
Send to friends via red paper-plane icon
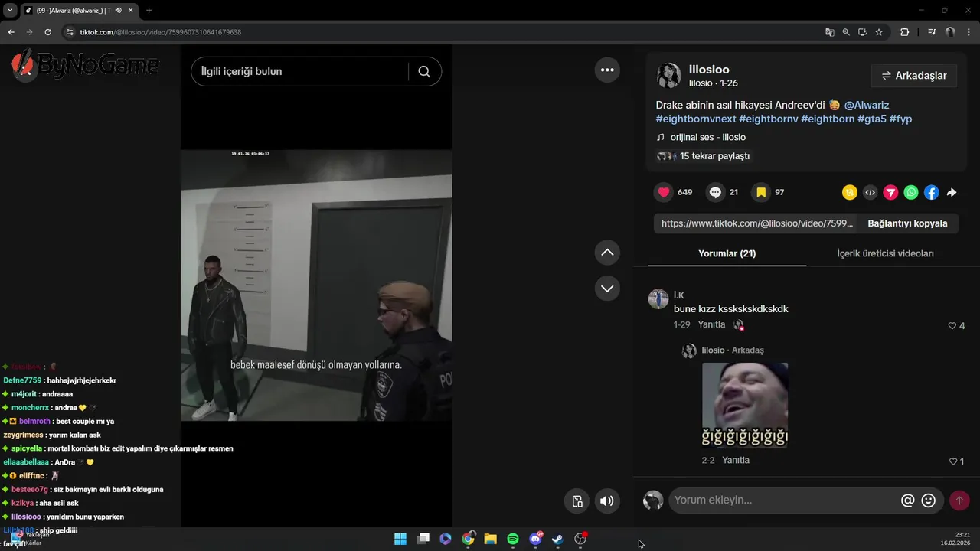[890, 193]
